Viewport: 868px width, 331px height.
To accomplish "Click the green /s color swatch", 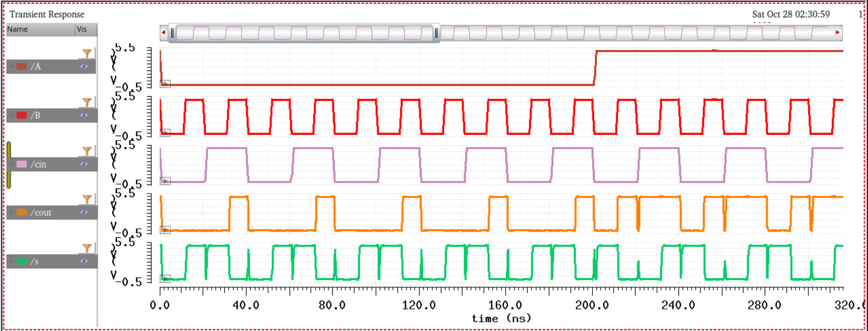I will pos(22,261).
